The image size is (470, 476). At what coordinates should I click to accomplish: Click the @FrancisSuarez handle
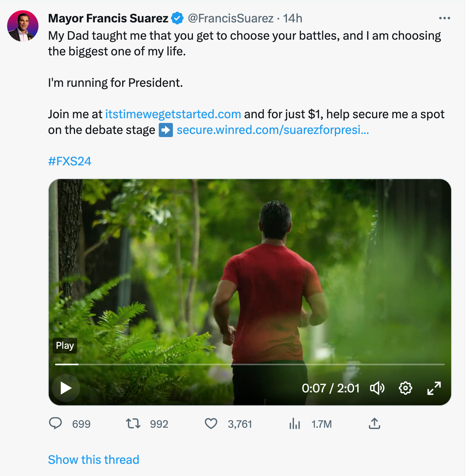point(231,18)
